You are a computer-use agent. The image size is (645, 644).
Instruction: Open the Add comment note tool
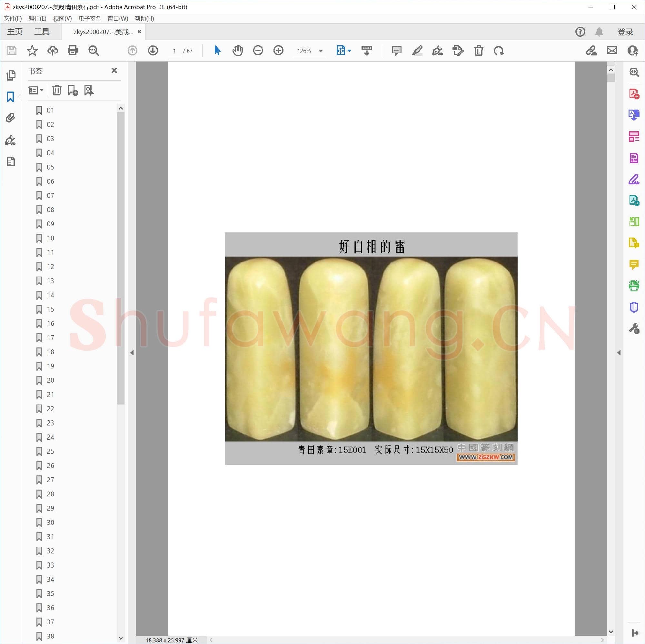point(396,50)
